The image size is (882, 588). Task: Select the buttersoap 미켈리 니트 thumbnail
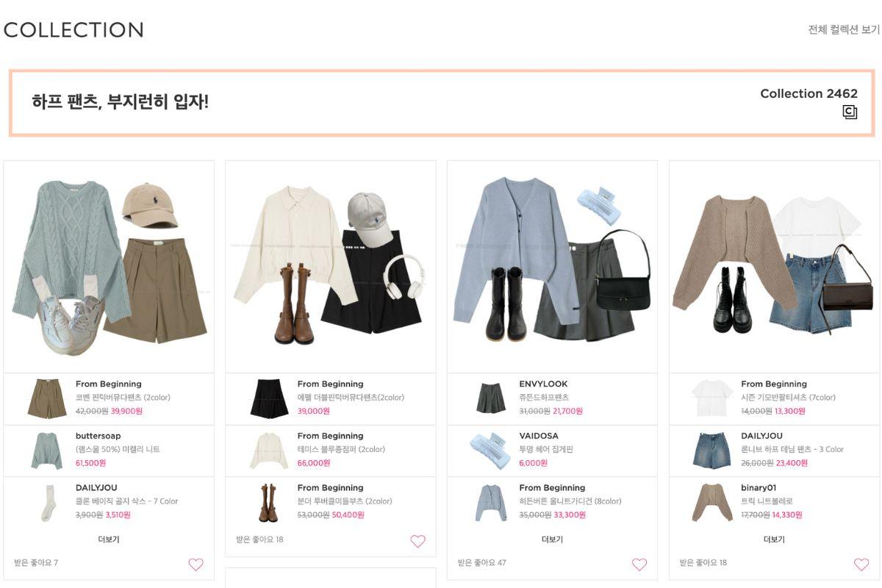point(47,451)
